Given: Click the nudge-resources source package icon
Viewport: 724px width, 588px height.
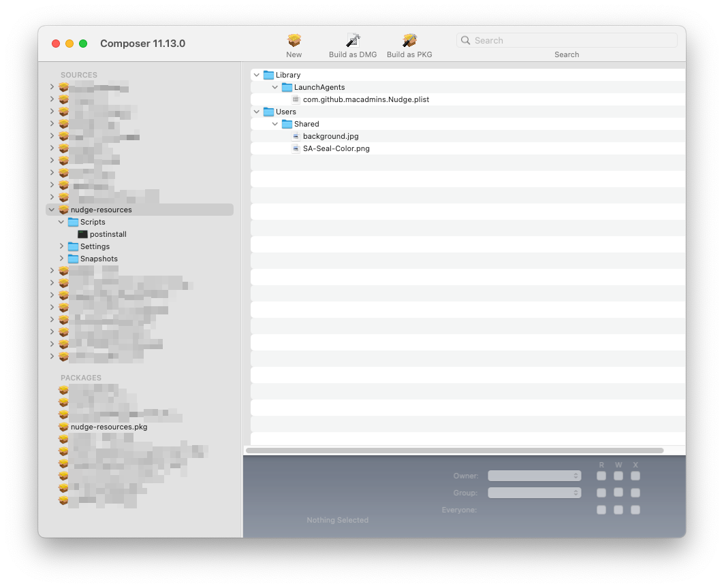Looking at the screenshot, I should (x=64, y=210).
